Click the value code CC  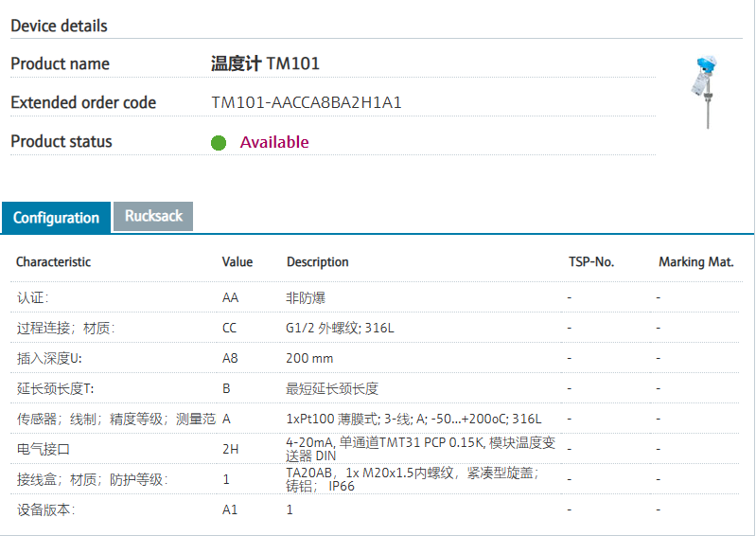click(x=230, y=329)
